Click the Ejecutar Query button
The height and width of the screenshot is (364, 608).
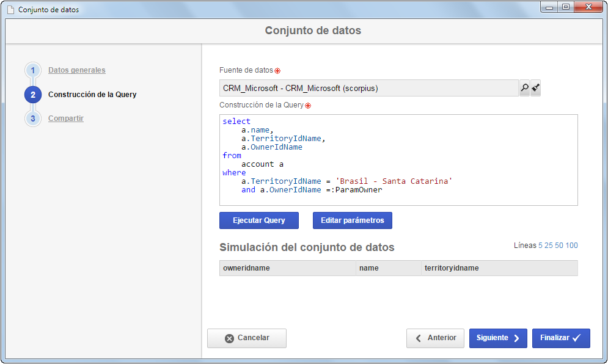click(x=259, y=220)
